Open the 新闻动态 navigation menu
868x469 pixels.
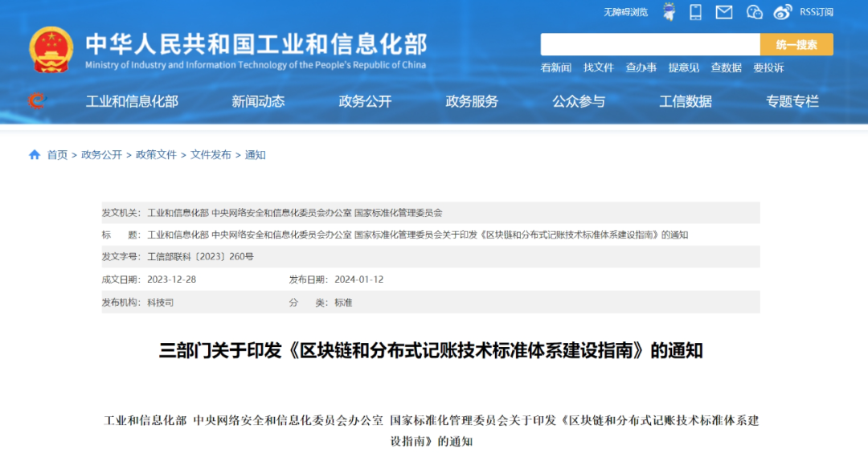tap(256, 101)
